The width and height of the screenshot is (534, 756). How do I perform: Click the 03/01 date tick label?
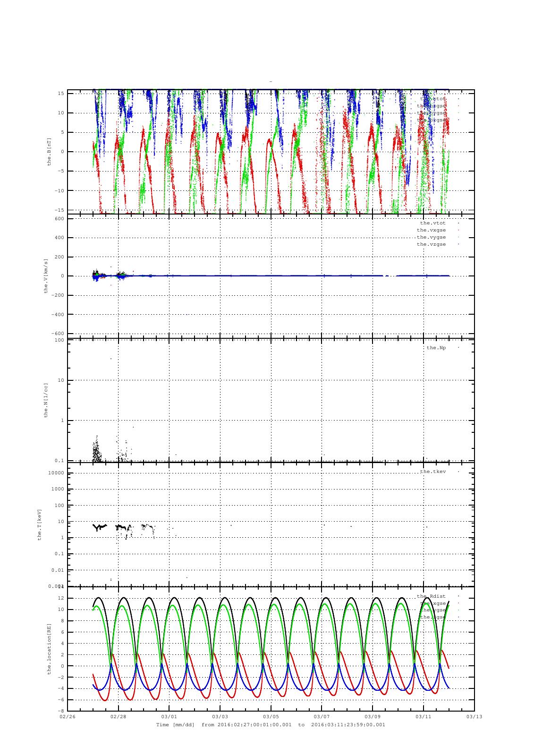169,716
